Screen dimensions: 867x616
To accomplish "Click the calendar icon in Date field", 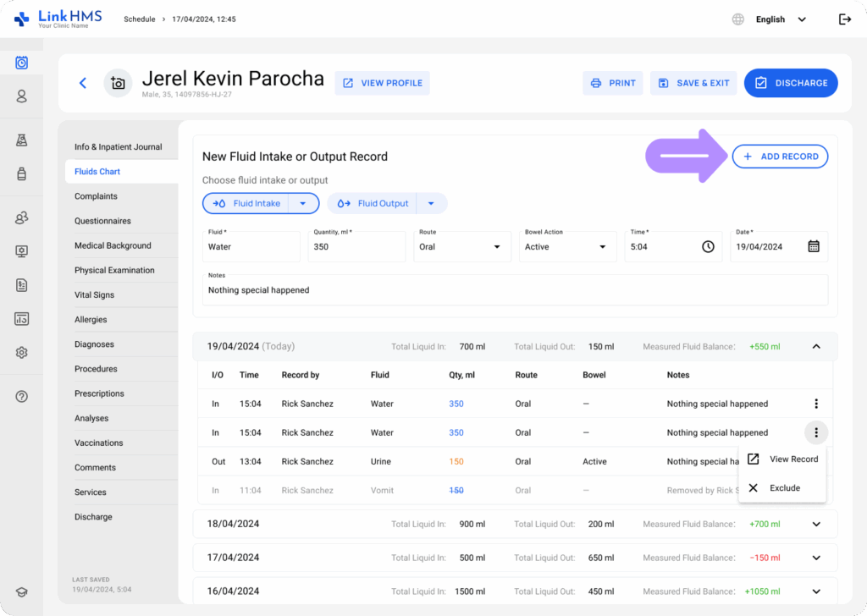I will [813, 246].
